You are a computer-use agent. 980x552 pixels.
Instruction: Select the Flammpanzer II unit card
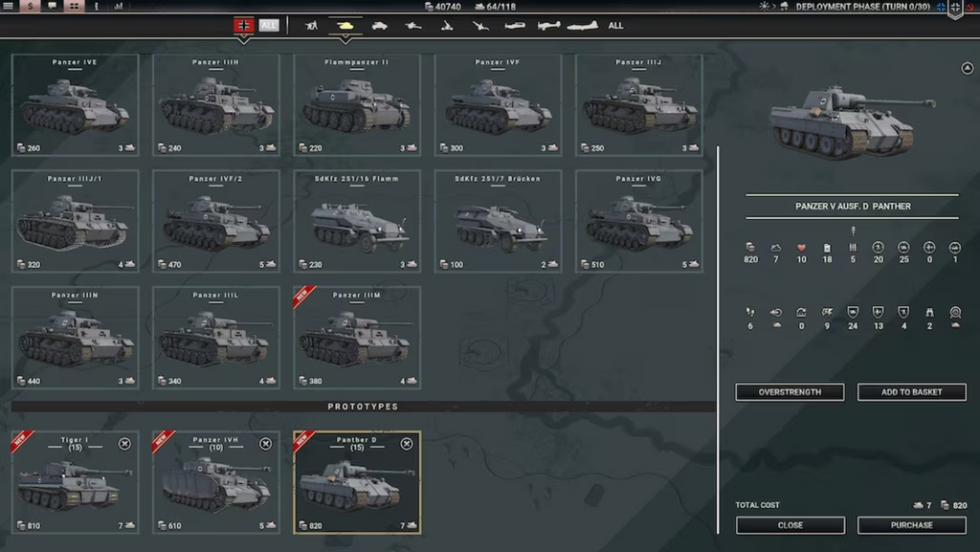pyautogui.click(x=357, y=105)
